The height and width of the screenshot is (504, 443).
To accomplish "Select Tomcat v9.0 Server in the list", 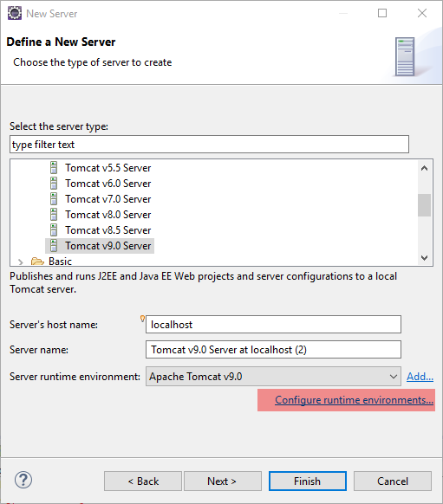I will tap(100, 246).
